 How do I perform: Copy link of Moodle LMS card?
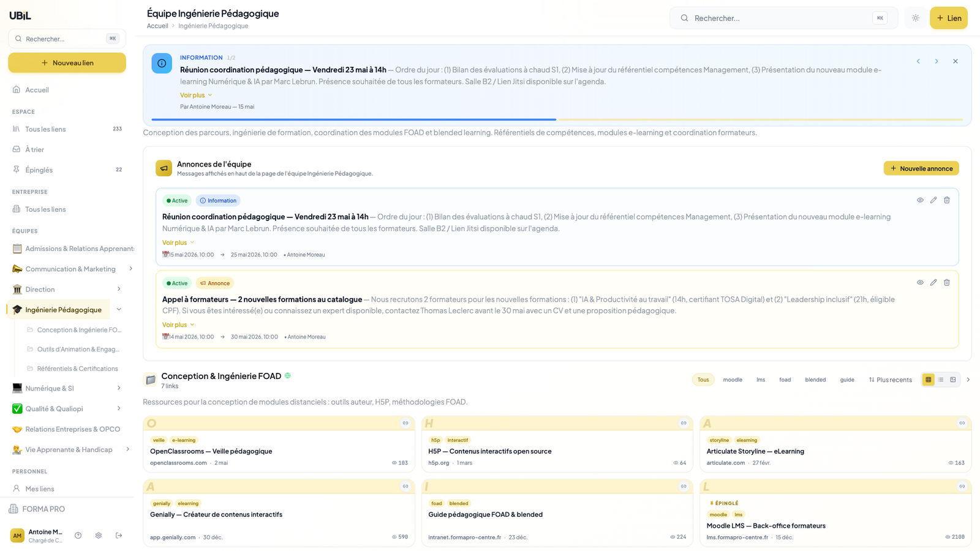coord(962,486)
